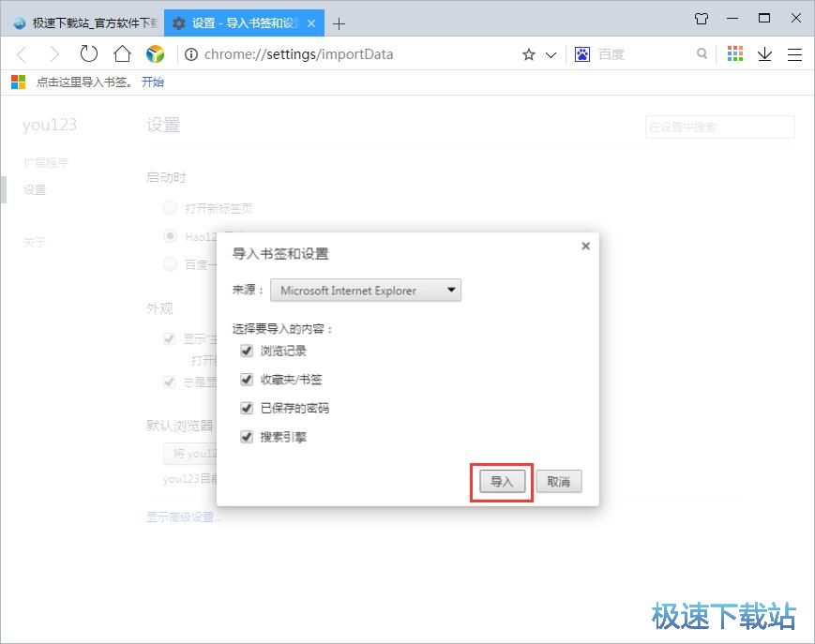Toggle the first 外观 checkbox

169,339
